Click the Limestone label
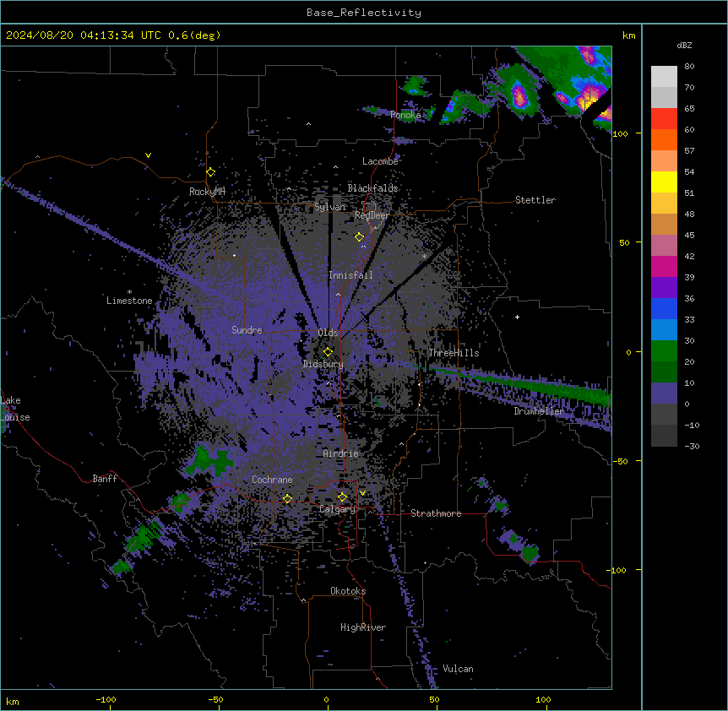The image size is (728, 711). 129,301
